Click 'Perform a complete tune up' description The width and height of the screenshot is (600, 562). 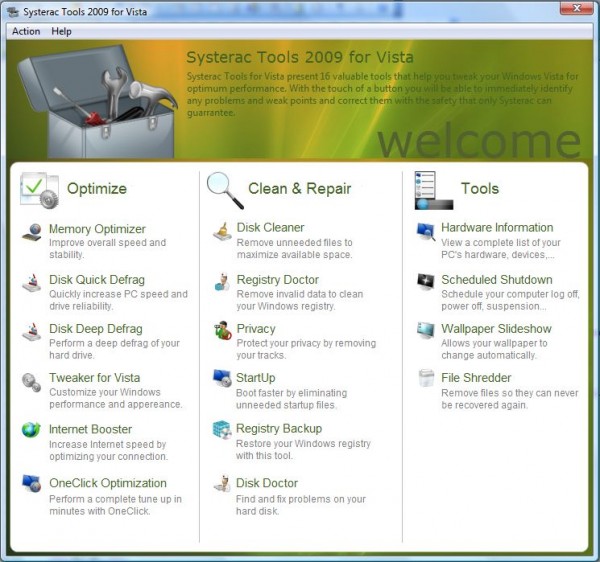[115, 505]
